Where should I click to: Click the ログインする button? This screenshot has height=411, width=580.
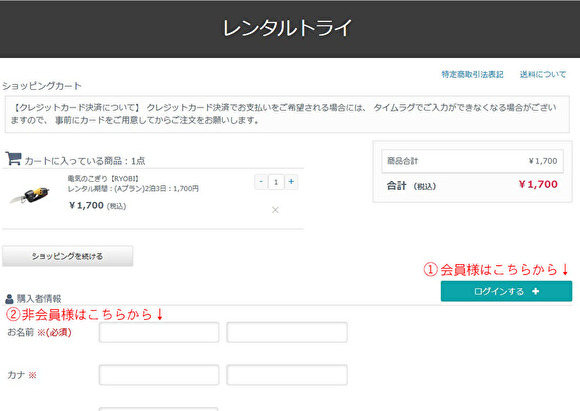point(506,291)
